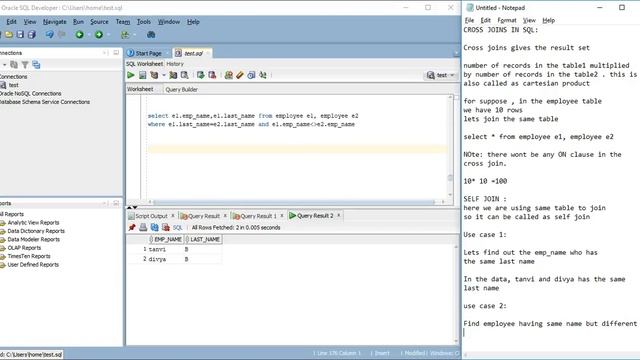This screenshot has width=640, height=360.
Task: Open User Defined Reports folder
Action: click(33, 264)
